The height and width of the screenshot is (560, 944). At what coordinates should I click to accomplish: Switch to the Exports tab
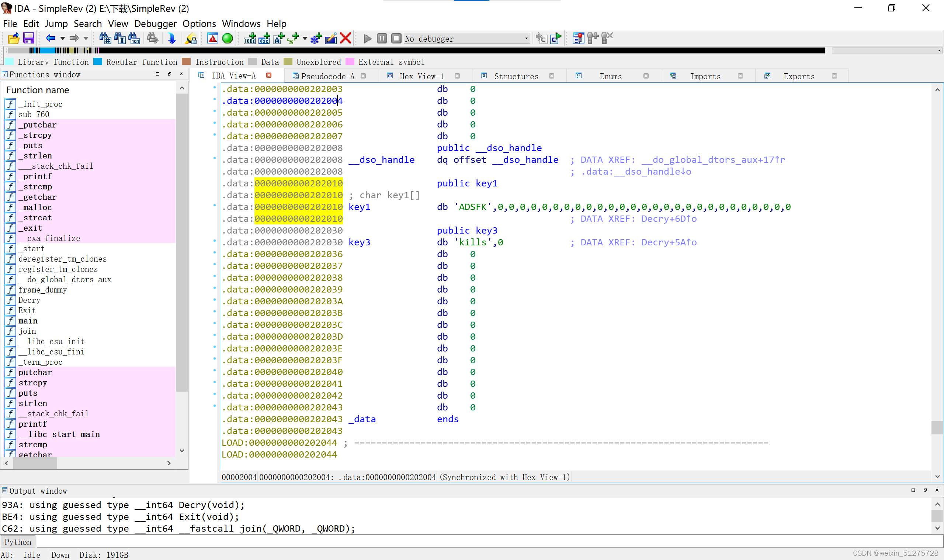799,76
